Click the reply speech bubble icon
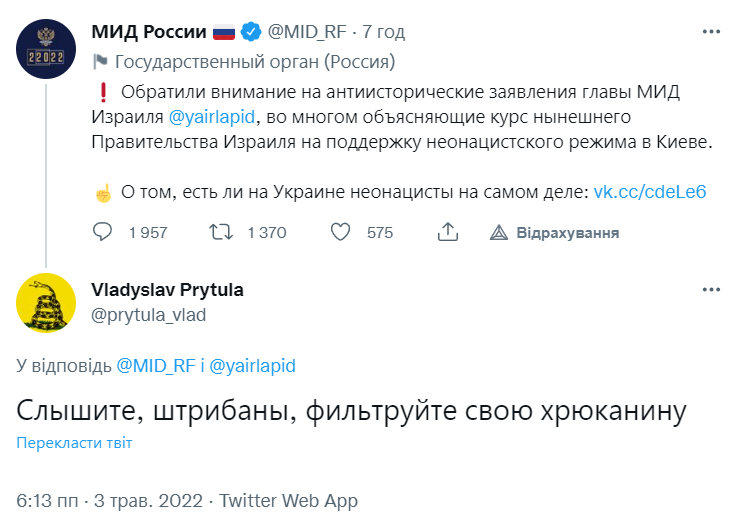 click(x=103, y=233)
